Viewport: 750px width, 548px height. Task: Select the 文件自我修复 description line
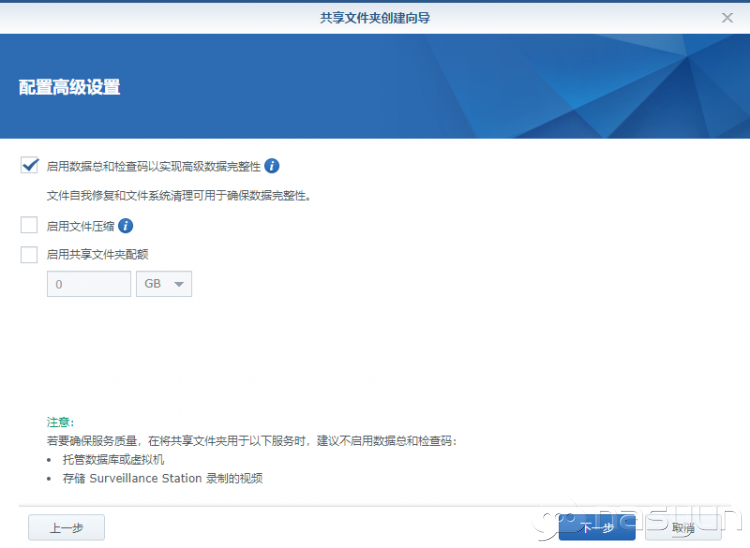pos(180,196)
